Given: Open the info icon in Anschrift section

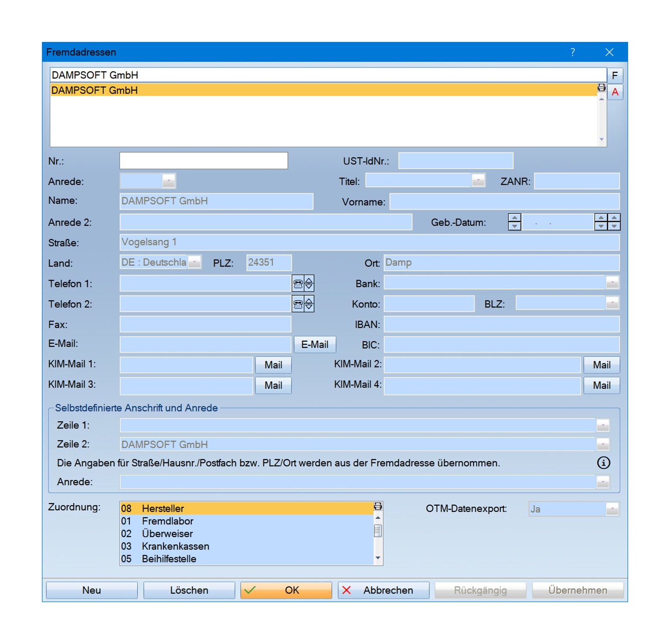Looking at the screenshot, I should click(603, 462).
